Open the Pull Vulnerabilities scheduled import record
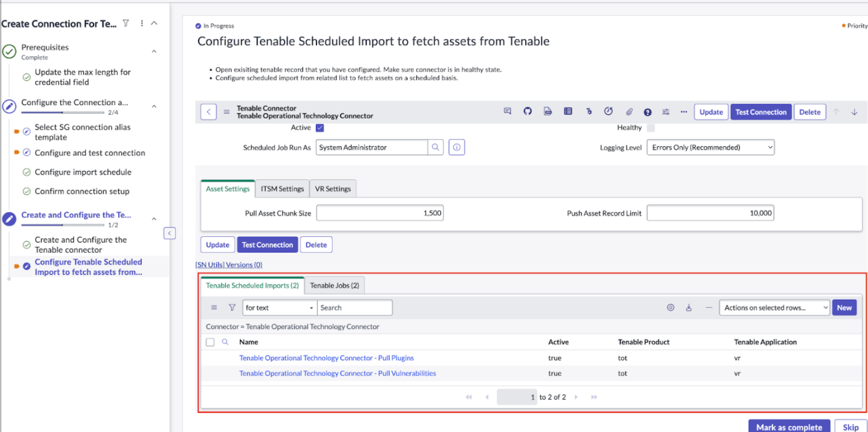This screenshot has height=432, width=868. click(x=338, y=373)
